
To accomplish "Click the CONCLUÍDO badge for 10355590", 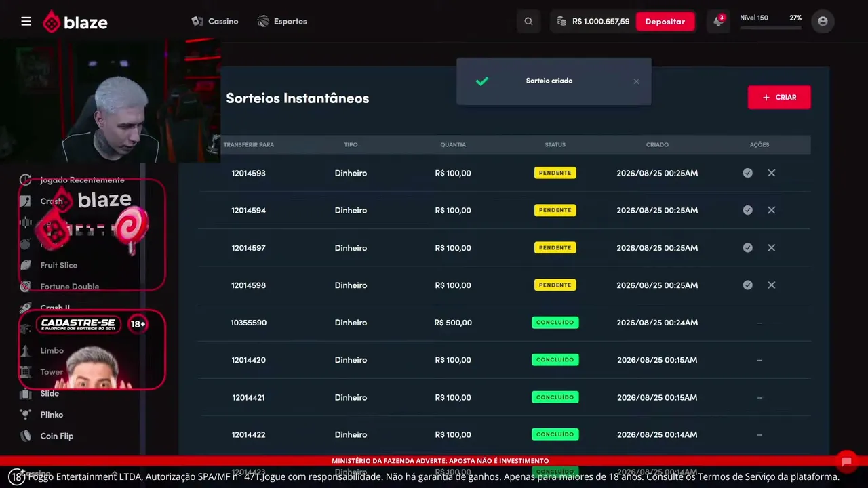I will coord(555,322).
